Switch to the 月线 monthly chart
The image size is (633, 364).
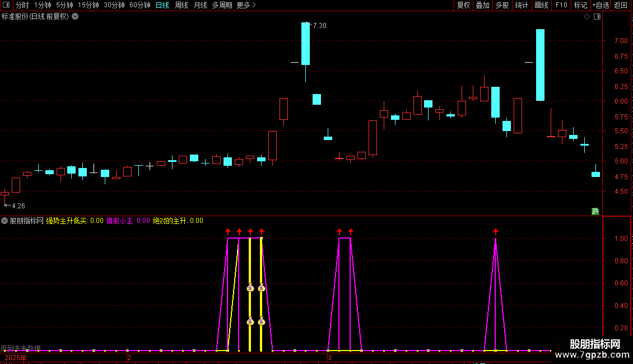(x=200, y=5)
